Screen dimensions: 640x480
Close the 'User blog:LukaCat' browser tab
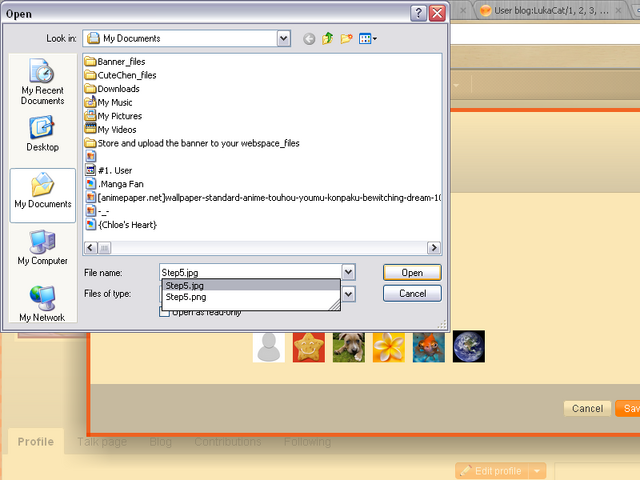tap(618, 11)
